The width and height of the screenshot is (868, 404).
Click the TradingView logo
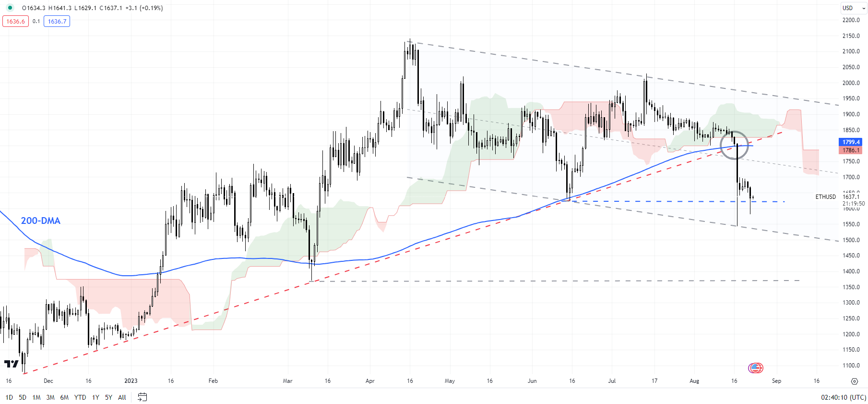pos(12,364)
